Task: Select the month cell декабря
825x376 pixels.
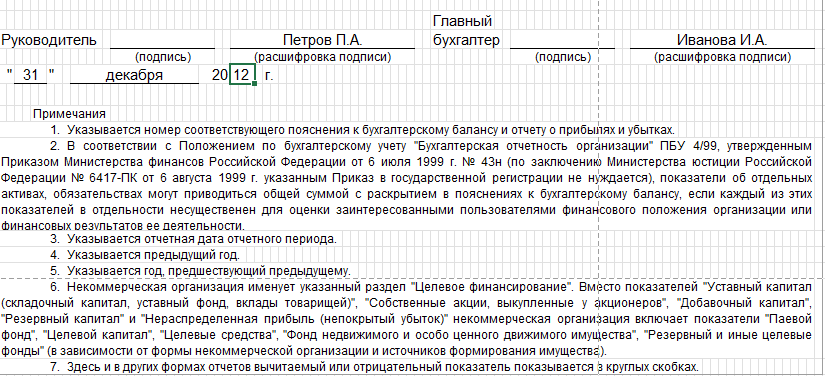Action: [134, 75]
